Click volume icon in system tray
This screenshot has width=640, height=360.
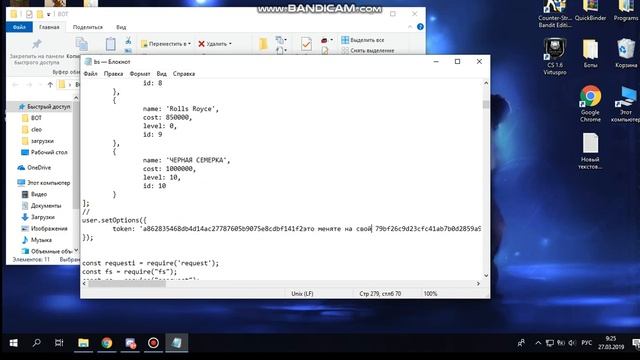[572, 343]
